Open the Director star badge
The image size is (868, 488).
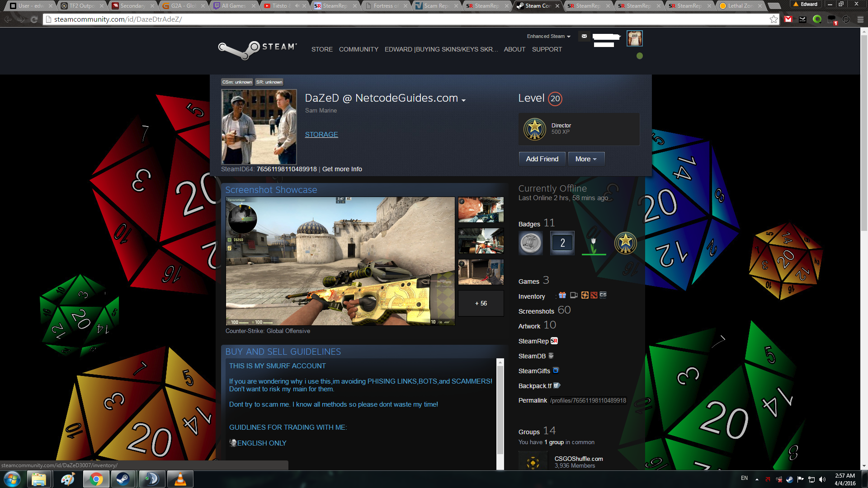coord(534,129)
